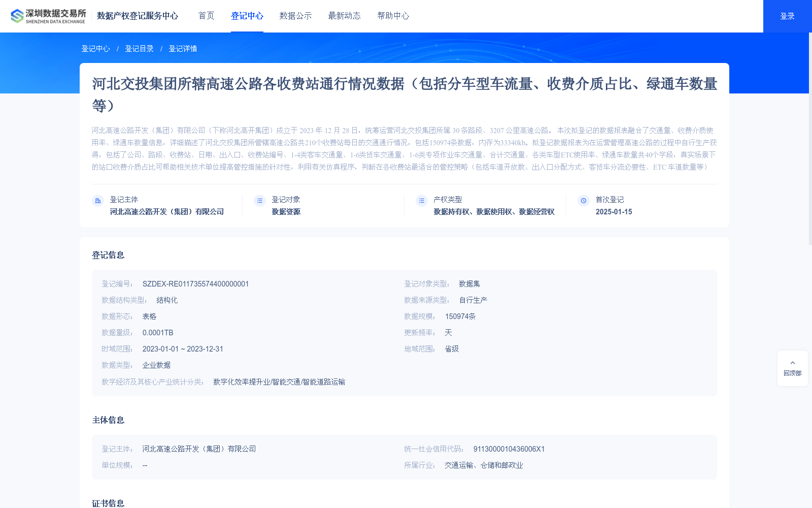Screen dimensions: 812x508
Task: Click the 单位规模 value --
Action: pos(145,465)
